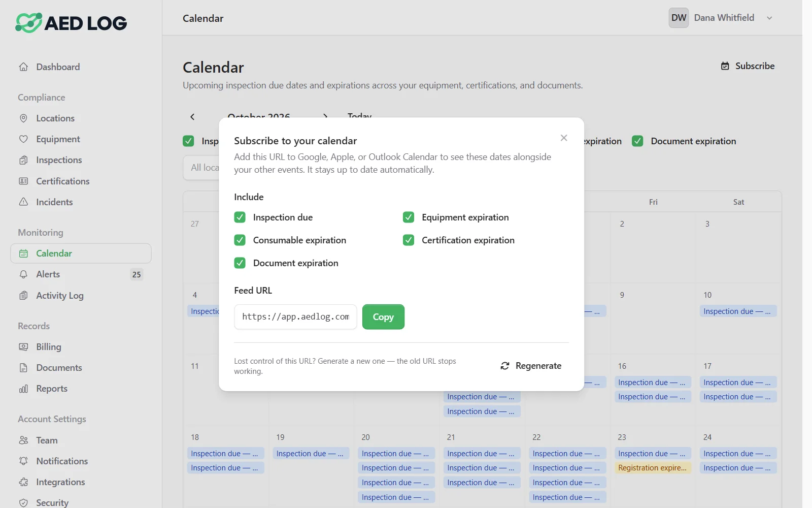Uncheck Inspection due in Include list
The width and height of the screenshot is (812, 508).
tap(240, 217)
